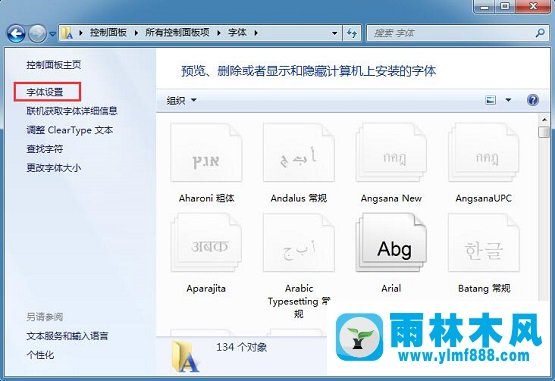The image size is (555, 381).
Task: Select the AngsanaUPC font family icon
Action: pos(484,153)
